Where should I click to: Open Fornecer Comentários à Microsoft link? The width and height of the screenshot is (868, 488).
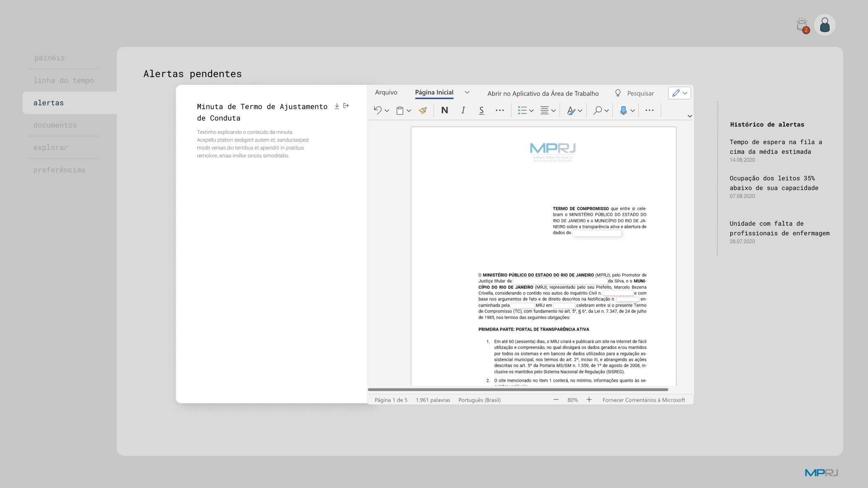[643, 400]
